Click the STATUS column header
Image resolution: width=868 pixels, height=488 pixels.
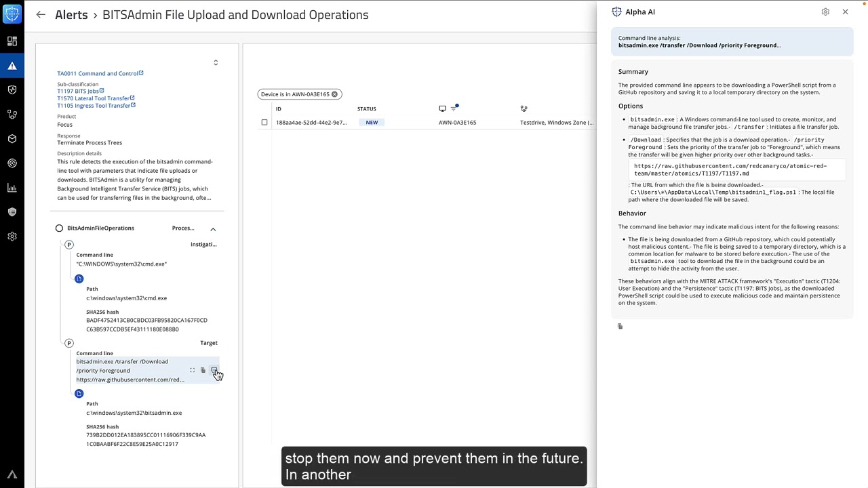pos(366,108)
